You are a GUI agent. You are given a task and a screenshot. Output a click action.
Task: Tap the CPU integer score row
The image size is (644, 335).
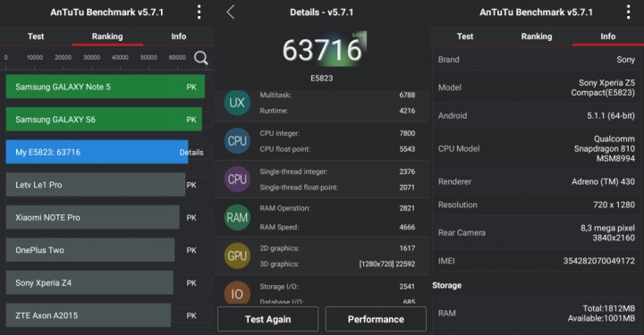(x=337, y=133)
